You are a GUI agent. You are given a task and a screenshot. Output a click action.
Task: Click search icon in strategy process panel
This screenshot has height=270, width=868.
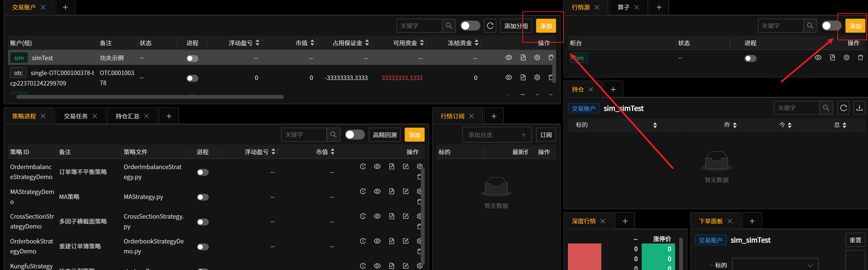(333, 135)
